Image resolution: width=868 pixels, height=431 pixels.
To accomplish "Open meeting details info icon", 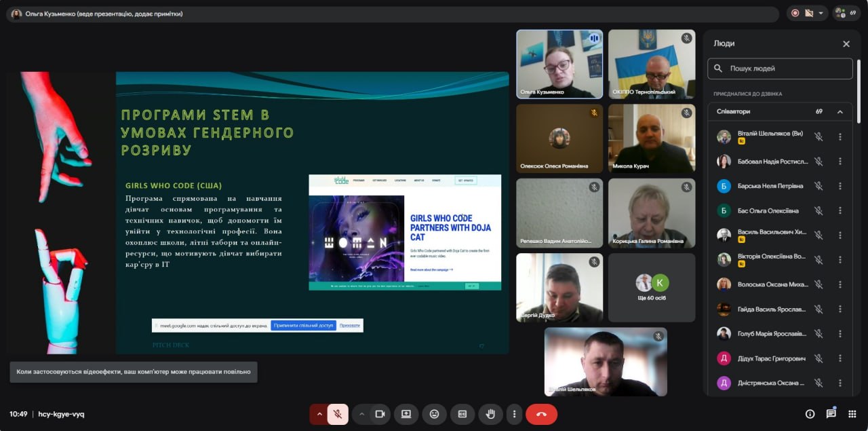I will tap(810, 414).
